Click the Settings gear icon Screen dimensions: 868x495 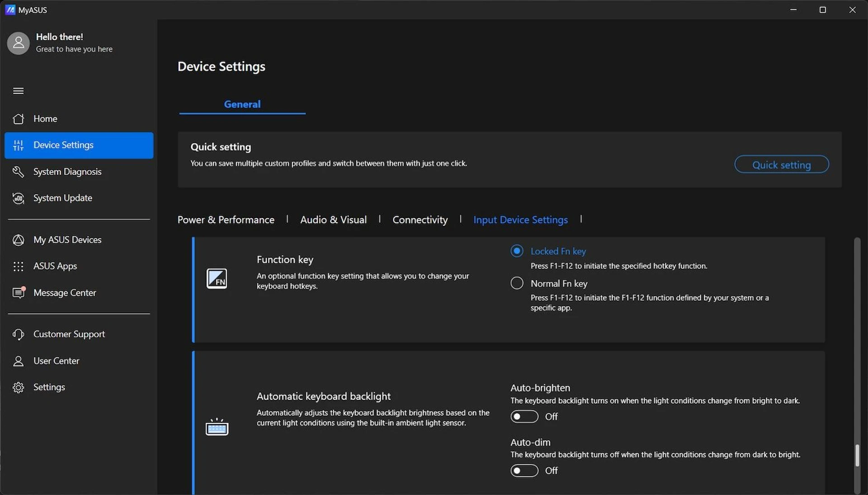18,388
